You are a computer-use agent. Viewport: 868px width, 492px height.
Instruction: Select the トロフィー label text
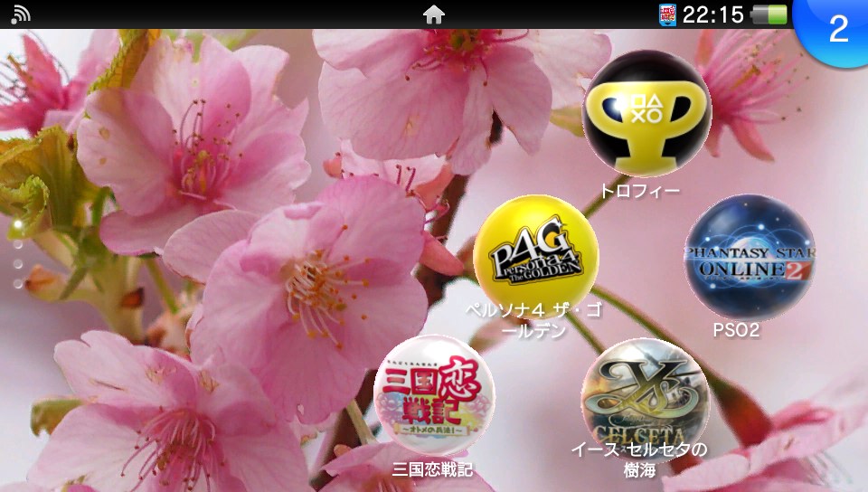point(640,191)
